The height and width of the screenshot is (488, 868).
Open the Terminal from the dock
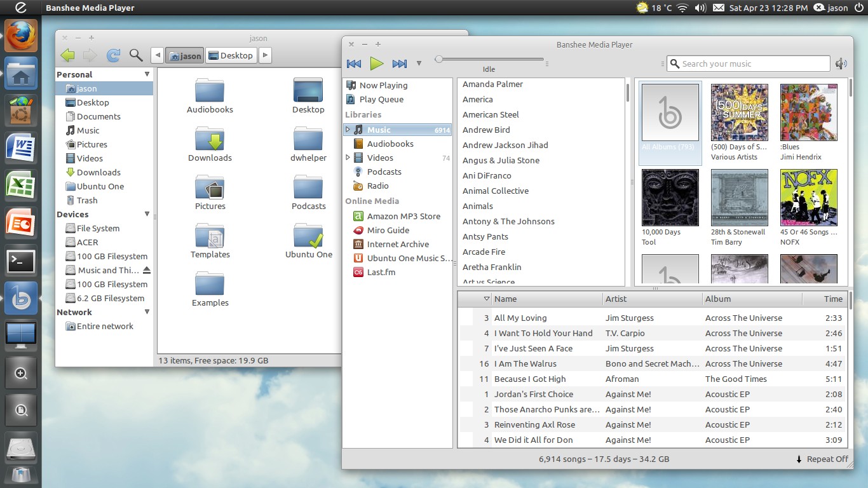21,260
